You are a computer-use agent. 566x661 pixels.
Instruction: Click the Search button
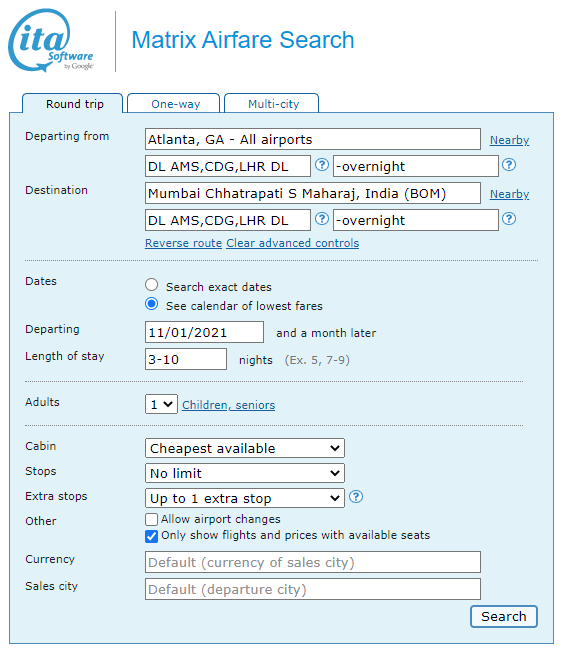[504, 617]
